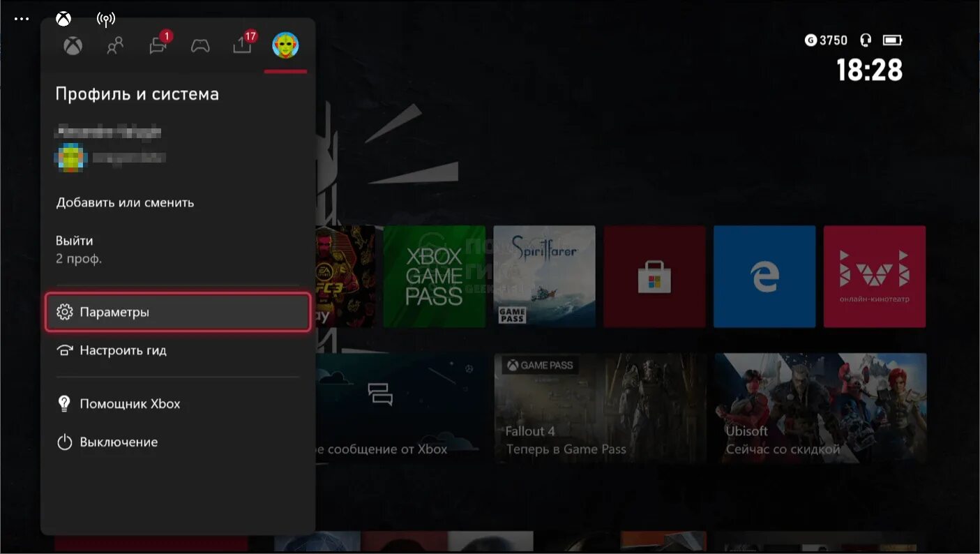Click the Профиль и система heading
This screenshot has width=980, height=554.
(137, 94)
